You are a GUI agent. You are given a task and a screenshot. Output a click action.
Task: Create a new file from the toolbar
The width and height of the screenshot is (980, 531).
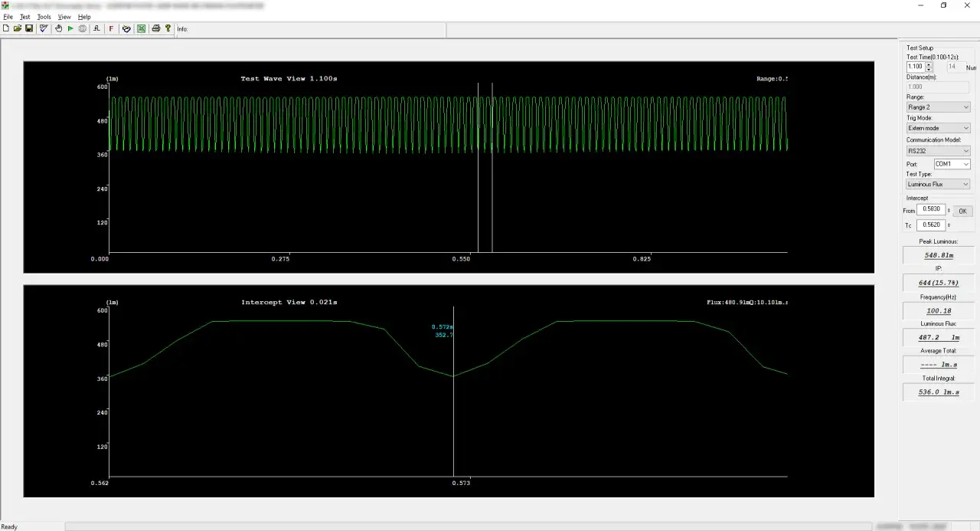coord(6,28)
